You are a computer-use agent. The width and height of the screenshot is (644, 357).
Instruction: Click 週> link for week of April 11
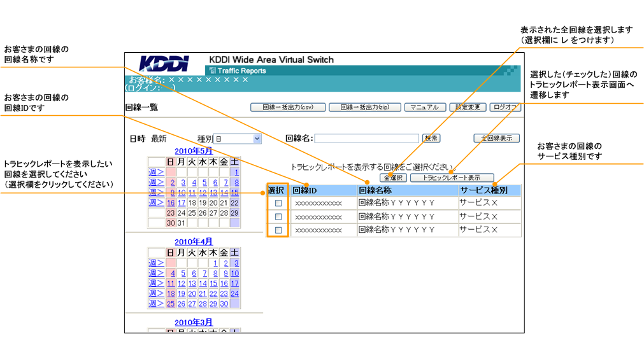pyautogui.click(x=156, y=284)
